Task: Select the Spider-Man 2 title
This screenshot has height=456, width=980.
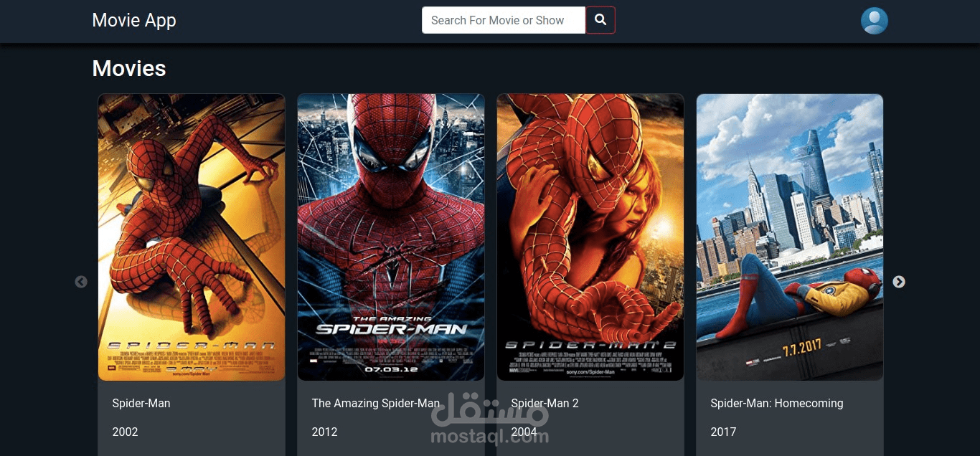Action: click(545, 403)
